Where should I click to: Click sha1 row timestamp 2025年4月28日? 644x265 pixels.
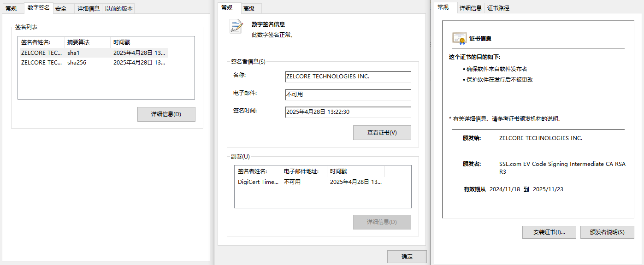coord(139,53)
